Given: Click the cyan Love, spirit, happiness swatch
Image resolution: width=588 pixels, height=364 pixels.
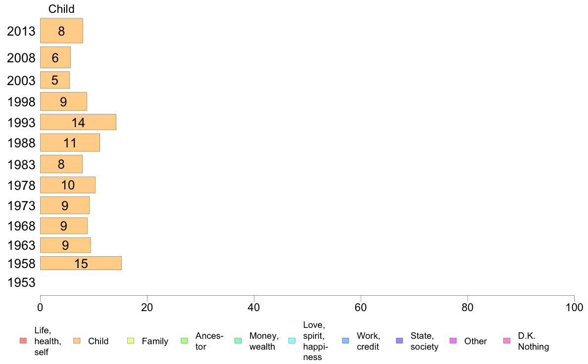Looking at the screenshot, I should point(292,341).
